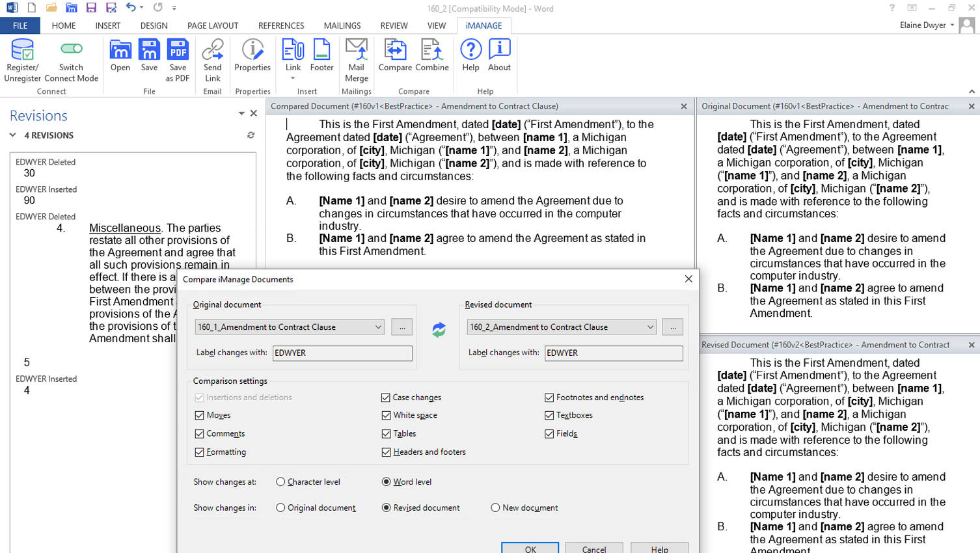
Task: Cancel the Compare iManage Documents dialog
Action: tap(593, 548)
